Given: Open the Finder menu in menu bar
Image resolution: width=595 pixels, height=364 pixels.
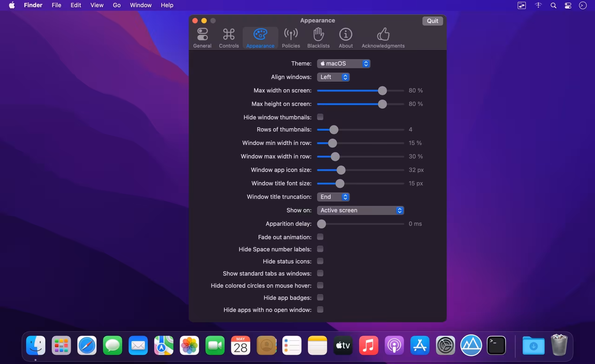Looking at the screenshot, I should (x=33, y=5).
